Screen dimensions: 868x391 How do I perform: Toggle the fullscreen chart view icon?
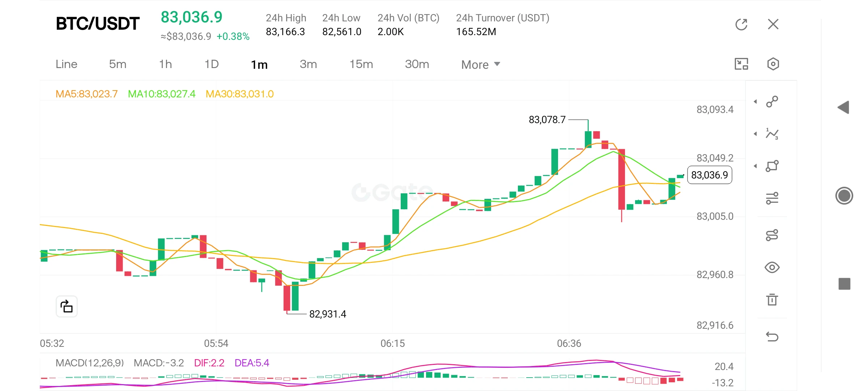click(741, 64)
